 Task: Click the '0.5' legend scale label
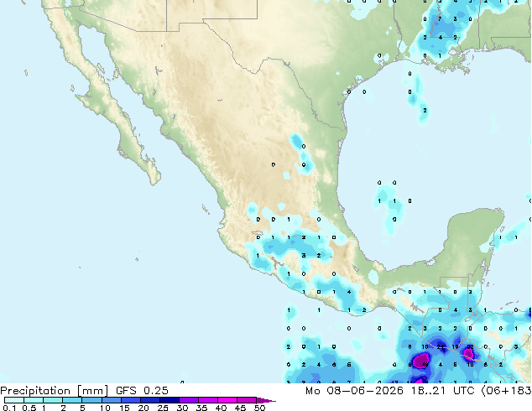[x=29, y=408]
